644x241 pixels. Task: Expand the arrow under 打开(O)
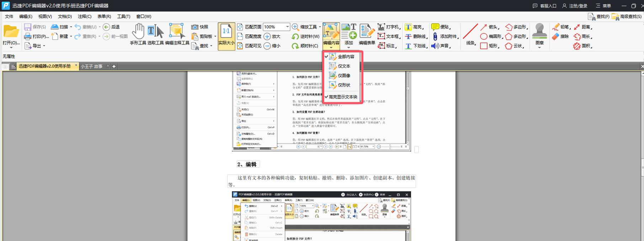click(x=11, y=48)
